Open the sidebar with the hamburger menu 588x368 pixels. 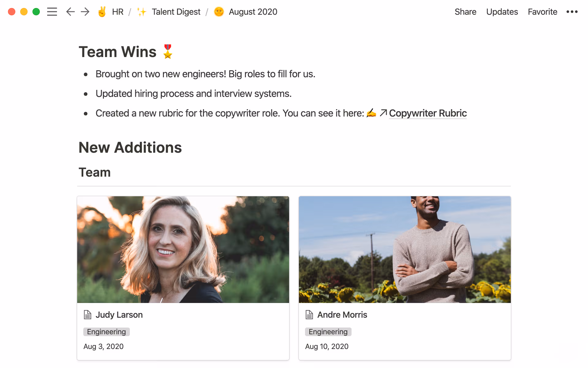click(x=52, y=12)
